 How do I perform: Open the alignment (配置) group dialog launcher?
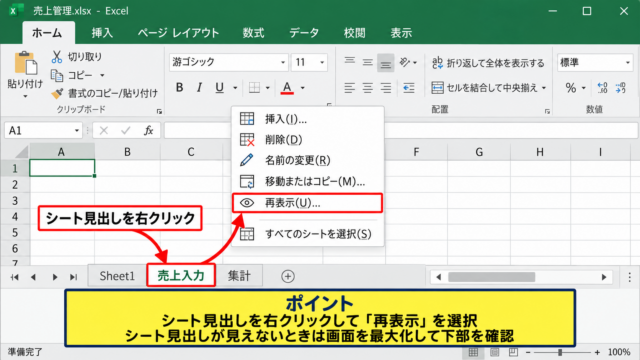(547, 111)
